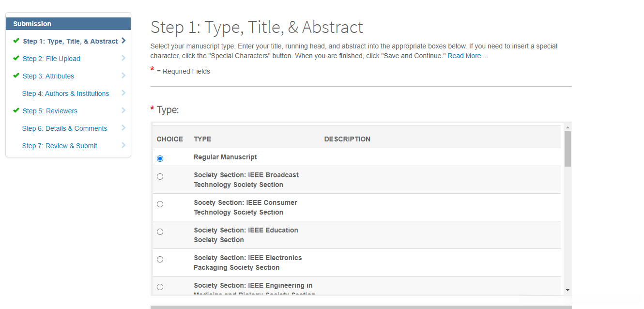
Task: Expand Step 7 Review & Submit chevron
Action: coord(124,145)
